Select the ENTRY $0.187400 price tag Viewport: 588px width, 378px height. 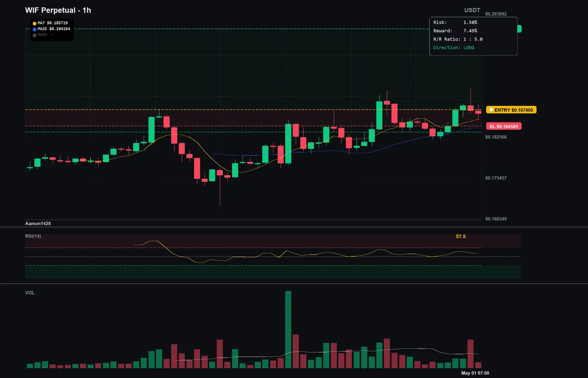click(x=511, y=110)
